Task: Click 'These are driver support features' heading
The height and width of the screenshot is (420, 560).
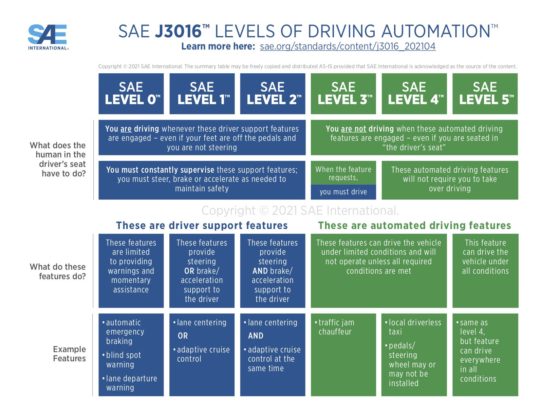Action: pyautogui.click(x=202, y=225)
